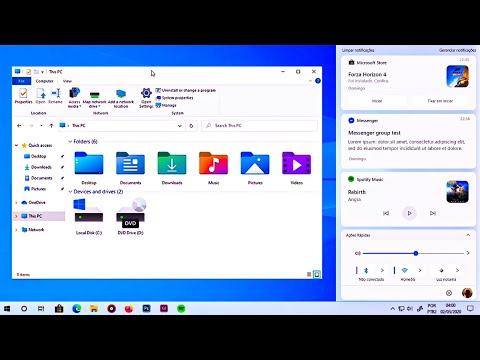Switch to the View ribbon tab
Viewport: 480px width, 360px height.
tap(67, 81)
